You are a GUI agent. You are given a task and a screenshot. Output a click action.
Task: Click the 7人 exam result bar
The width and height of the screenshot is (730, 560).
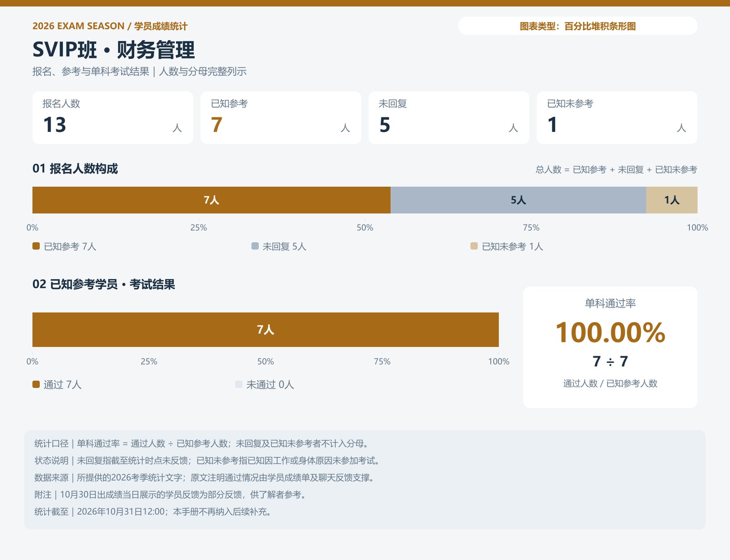266,330
